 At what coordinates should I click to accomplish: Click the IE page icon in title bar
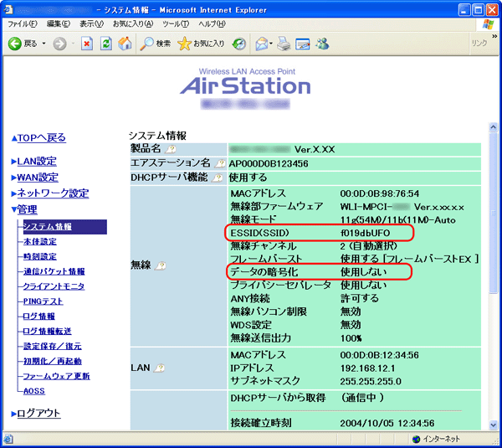point(8,9)
